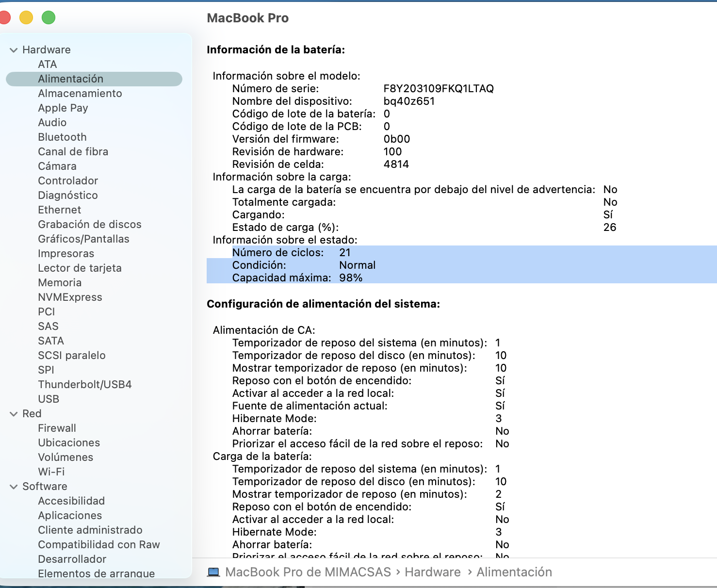Select Impresoras in the sidebar
717x588 pixels.
pyautogui.click(x=66, y=254)
